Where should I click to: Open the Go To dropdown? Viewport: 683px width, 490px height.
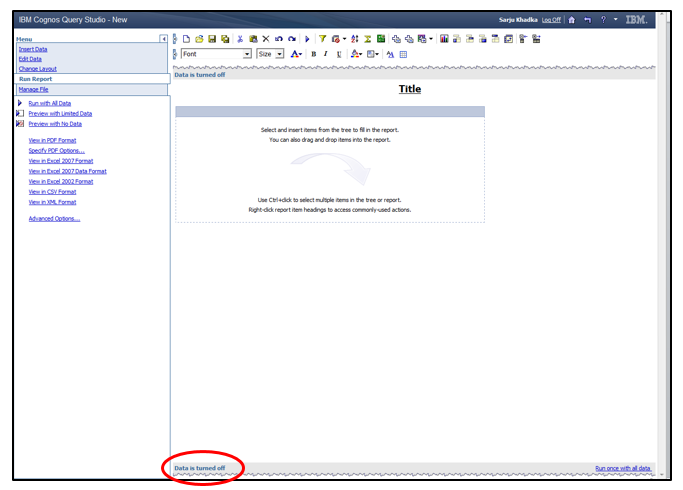tap(425, 39)
